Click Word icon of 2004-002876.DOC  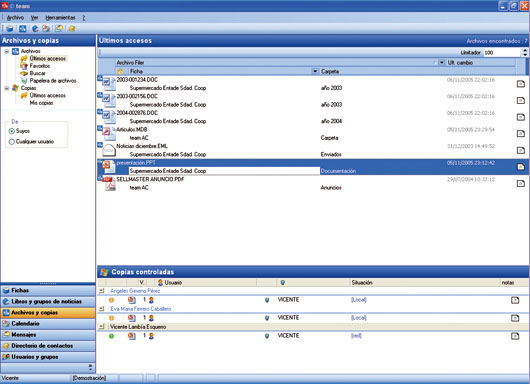click(108, 116)
